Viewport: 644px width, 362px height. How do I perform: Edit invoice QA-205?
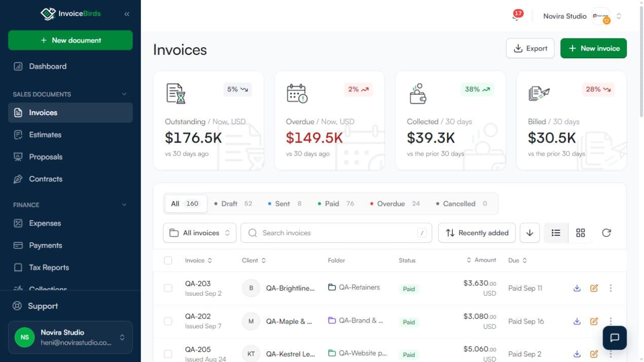[x=594, y=354]
